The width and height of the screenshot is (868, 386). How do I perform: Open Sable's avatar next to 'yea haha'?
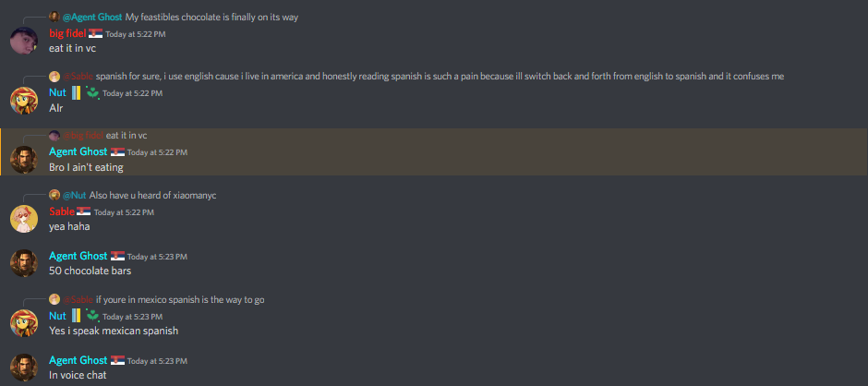tap(24, 219)
